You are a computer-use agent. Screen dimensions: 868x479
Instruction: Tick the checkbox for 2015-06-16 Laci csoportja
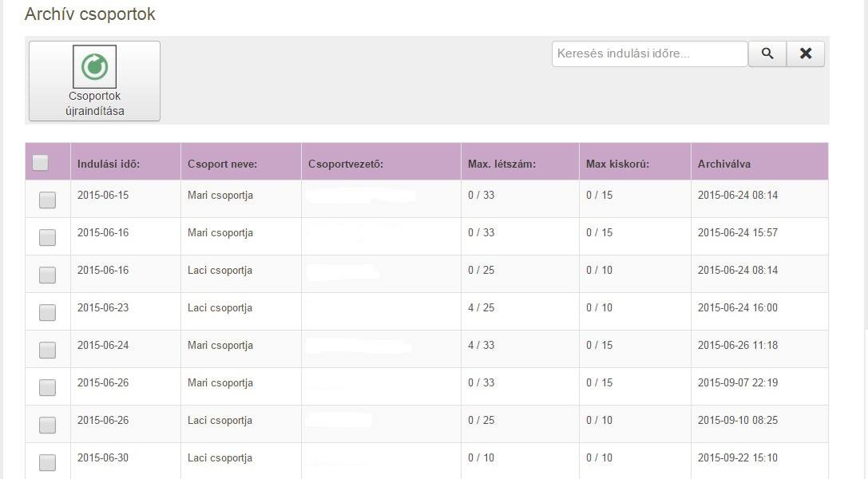click(x=47, y=275)
